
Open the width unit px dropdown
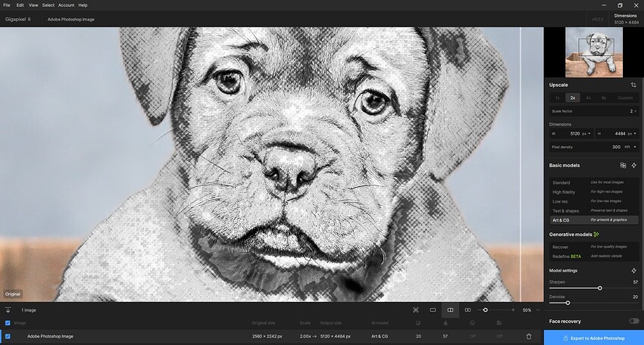[586, 134]
